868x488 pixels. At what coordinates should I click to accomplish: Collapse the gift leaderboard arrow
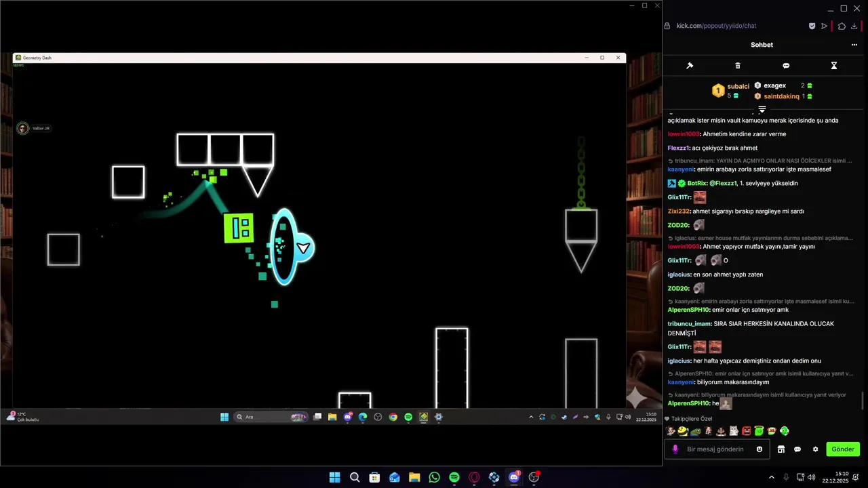[x=762, y=109]
